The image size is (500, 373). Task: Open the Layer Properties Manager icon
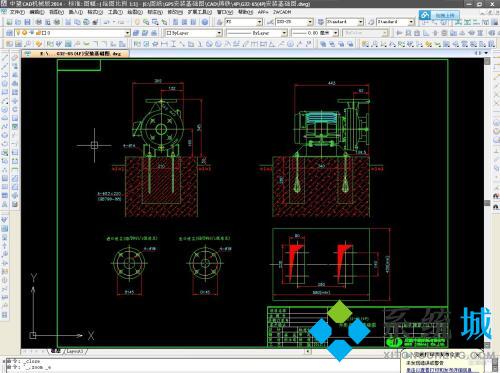pyautogui.click(x=9, y=33)
